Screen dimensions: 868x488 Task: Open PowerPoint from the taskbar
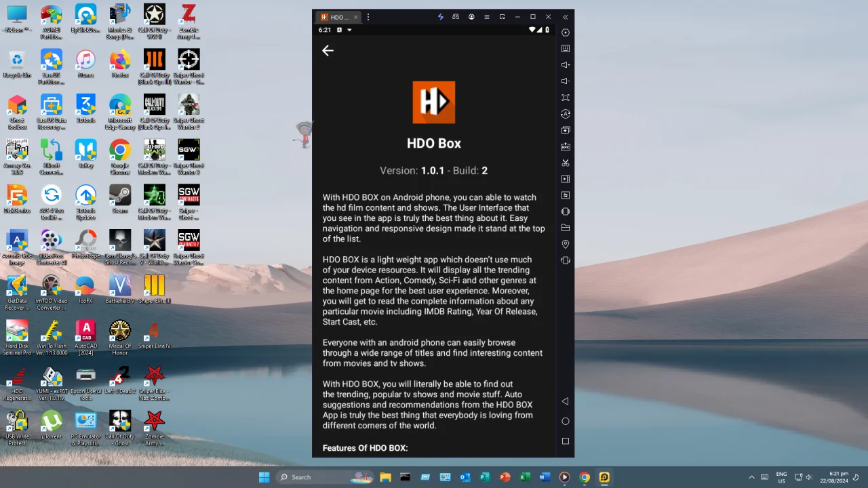(x=505, y=477)
